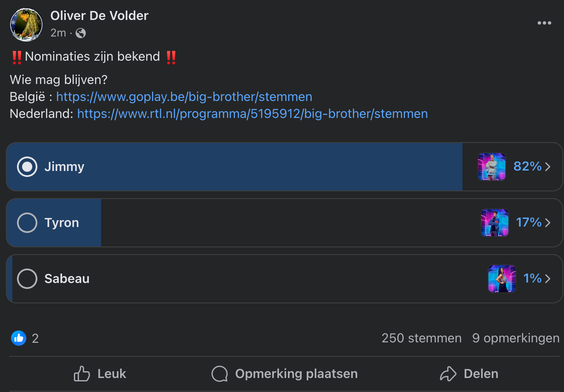The width and height of the screenshot is (564, 392).
Task: Click the speech bubble comment icon
Action: point(220,374)
